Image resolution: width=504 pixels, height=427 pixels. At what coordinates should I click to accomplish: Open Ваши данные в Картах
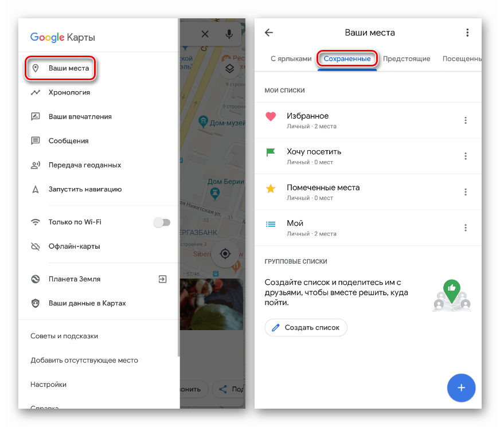(x=98, y=303)
